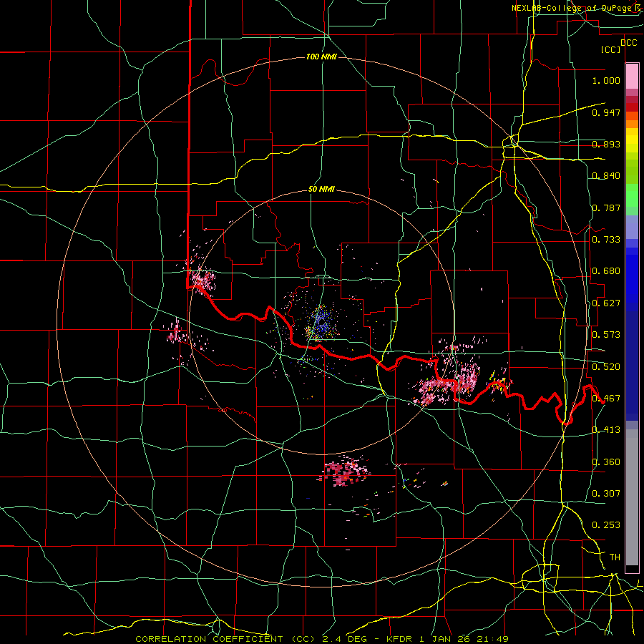Click the blue-yellow echo cluster at radar center
The height and width of the screenshot is (644, 644).
click(321, 324)
